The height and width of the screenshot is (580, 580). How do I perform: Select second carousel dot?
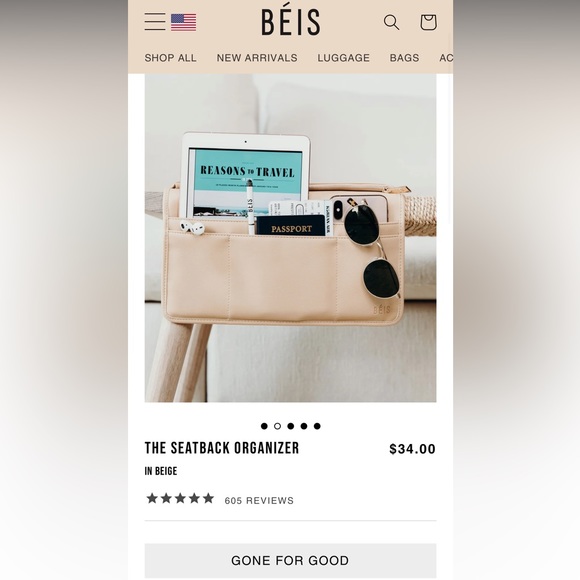277,426
